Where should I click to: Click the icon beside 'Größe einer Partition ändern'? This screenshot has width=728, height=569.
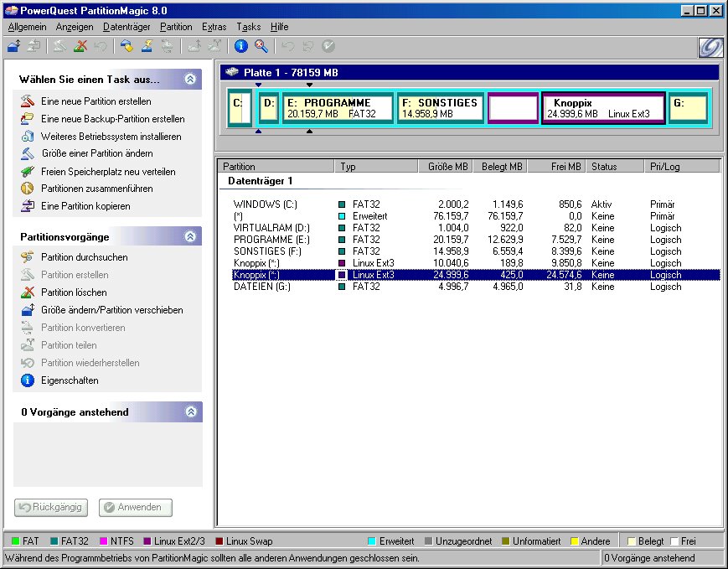[x=28, y=153]
